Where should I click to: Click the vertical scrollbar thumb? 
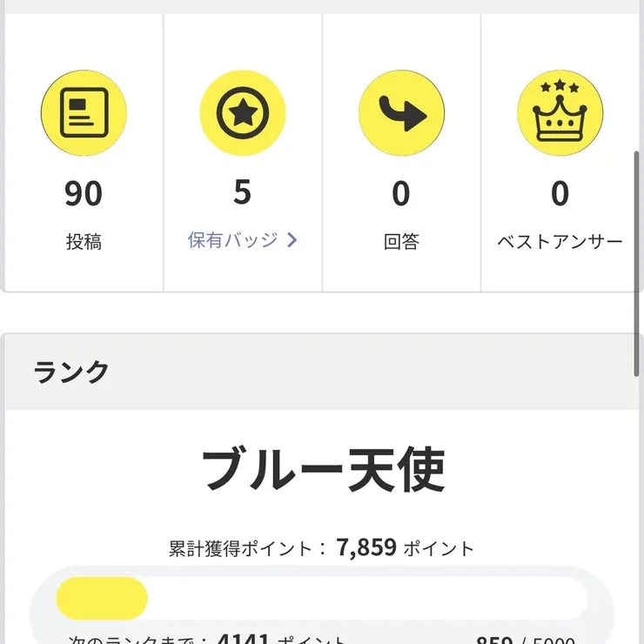tap(639, 261)
